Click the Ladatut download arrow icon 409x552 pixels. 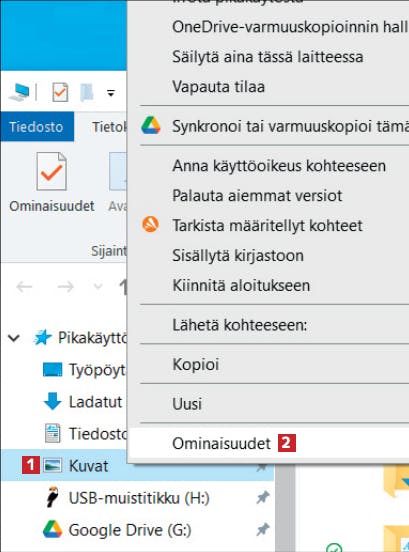click(x=52, y=401)
